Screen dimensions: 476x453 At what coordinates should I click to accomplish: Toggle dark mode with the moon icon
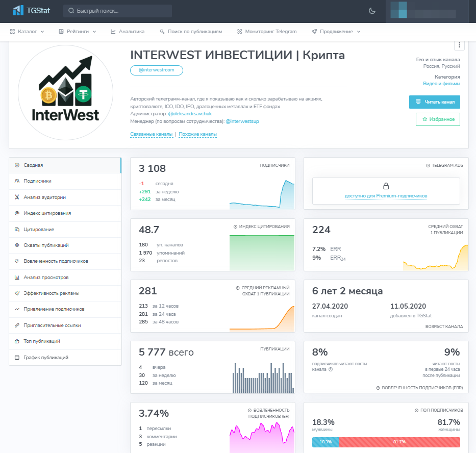click(x=372, y=11)
